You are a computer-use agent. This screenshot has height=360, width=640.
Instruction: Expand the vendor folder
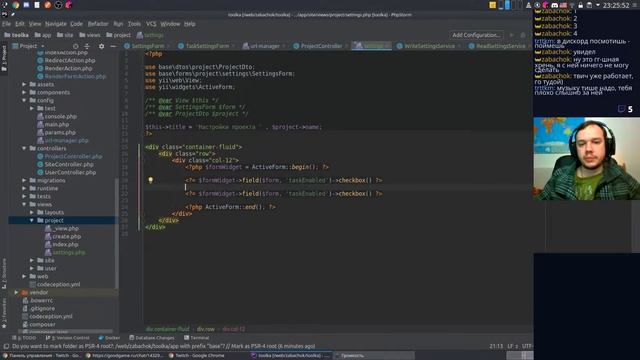pyautogui.click(x=16, y=293)
